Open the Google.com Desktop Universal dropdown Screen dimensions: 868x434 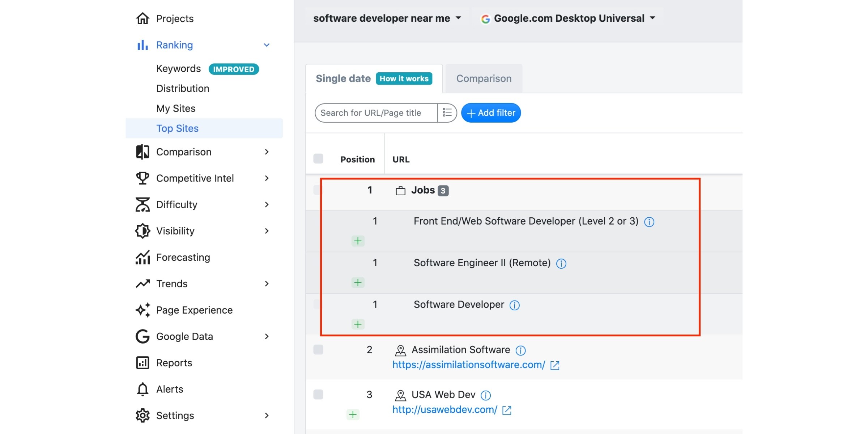coord(568,18)
